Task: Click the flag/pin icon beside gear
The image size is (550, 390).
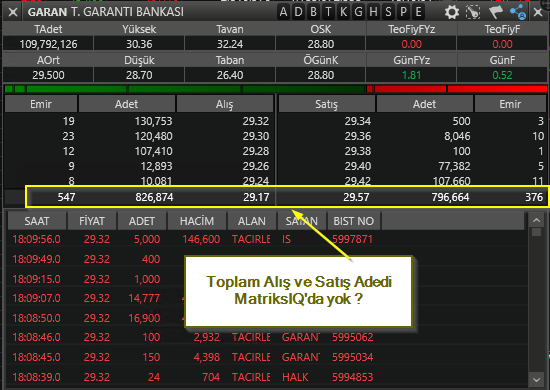Action: pyautogui.click(x=495, y=12)
